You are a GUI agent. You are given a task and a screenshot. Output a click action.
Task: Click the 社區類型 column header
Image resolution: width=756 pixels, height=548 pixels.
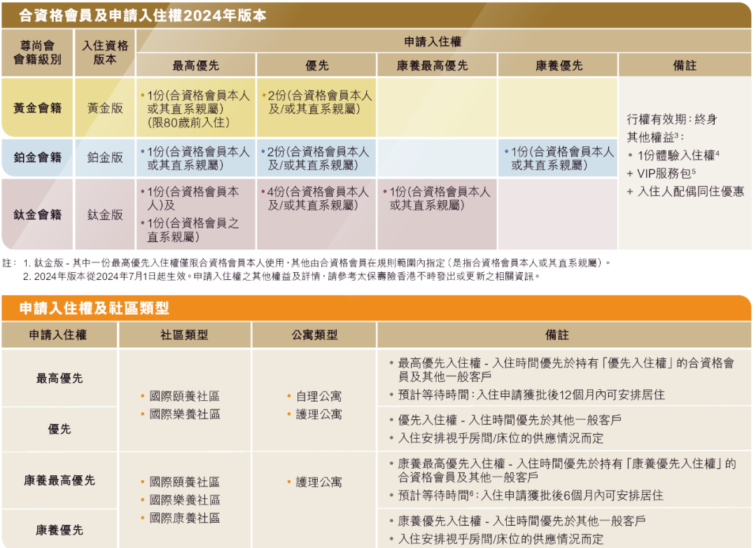point(184,335)
